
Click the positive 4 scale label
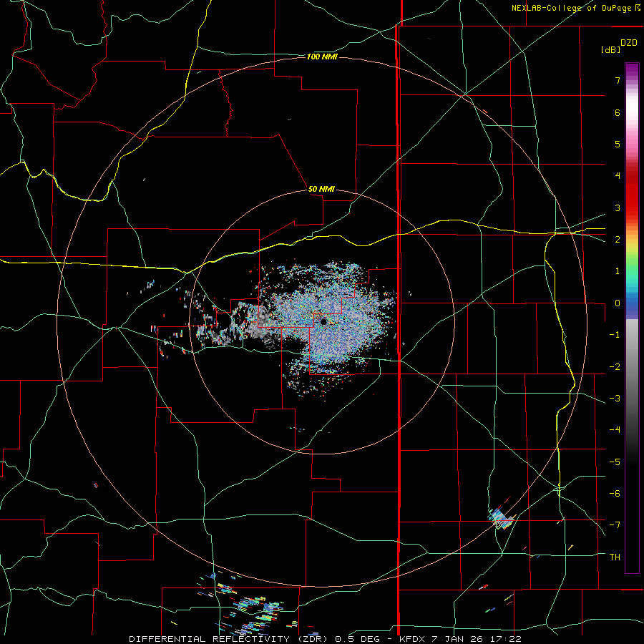tap(618, 176)
